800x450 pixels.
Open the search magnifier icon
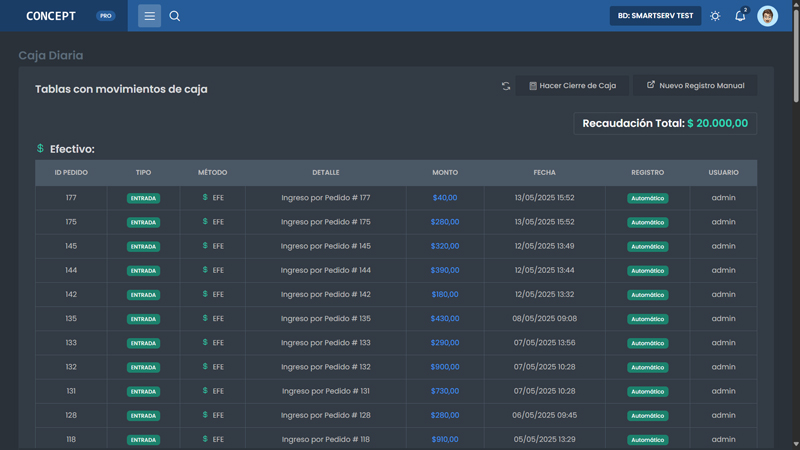175,16
